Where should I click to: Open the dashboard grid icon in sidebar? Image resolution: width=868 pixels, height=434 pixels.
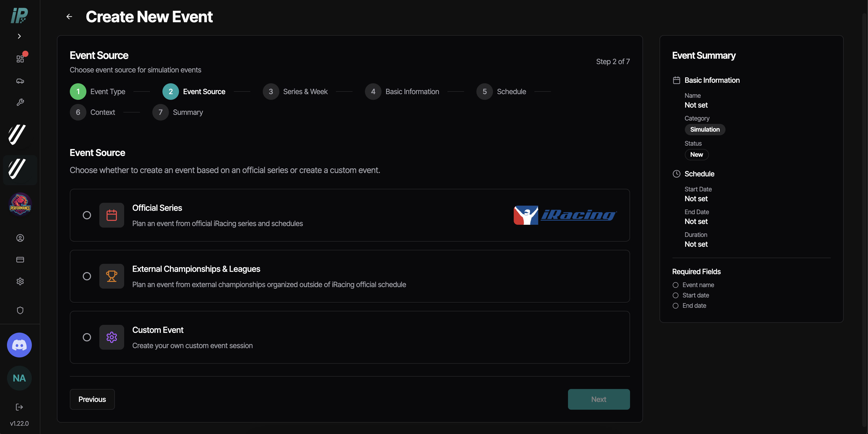[20, 59]
